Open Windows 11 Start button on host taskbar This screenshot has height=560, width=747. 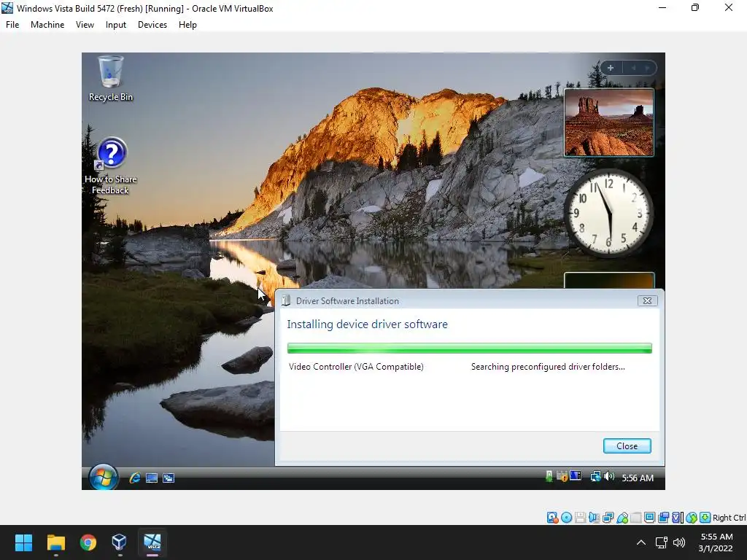23,542
